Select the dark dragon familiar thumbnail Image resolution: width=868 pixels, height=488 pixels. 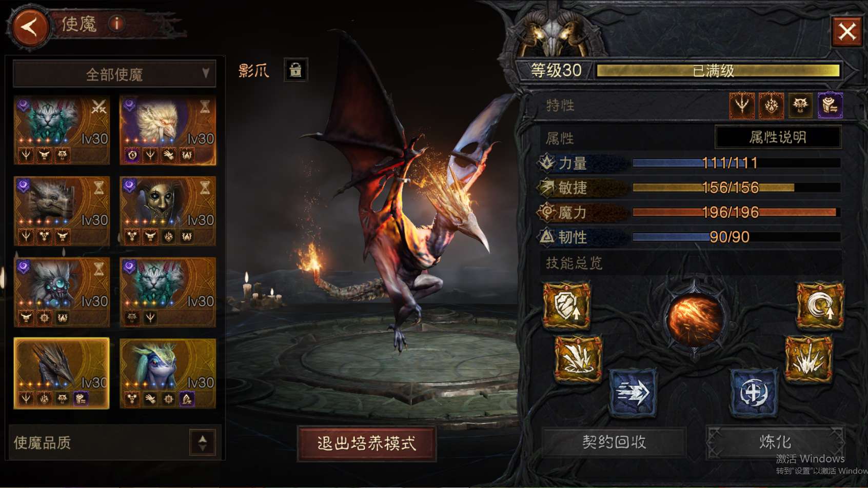click(x=62, y=373)
